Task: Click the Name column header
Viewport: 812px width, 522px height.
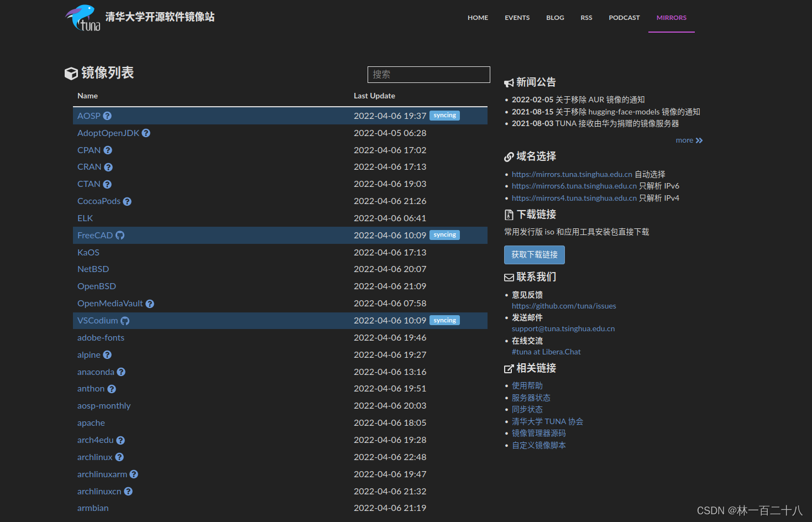Action: [87, 96]
